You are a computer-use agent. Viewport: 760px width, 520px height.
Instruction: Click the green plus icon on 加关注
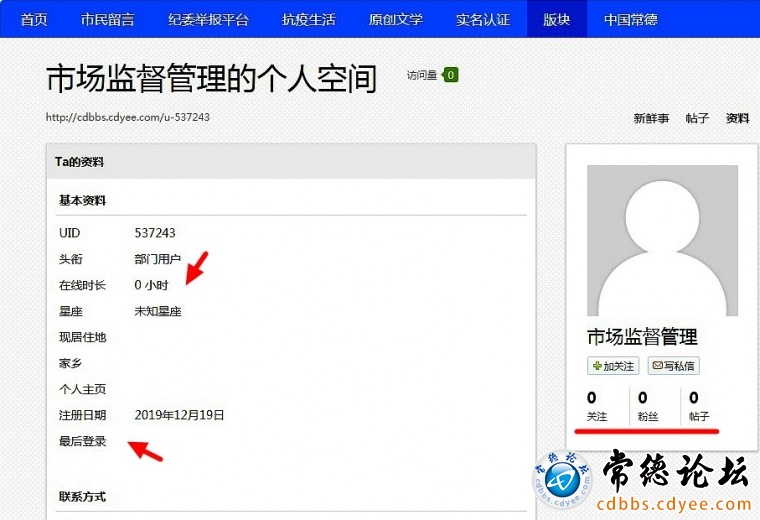coord(597,366)
